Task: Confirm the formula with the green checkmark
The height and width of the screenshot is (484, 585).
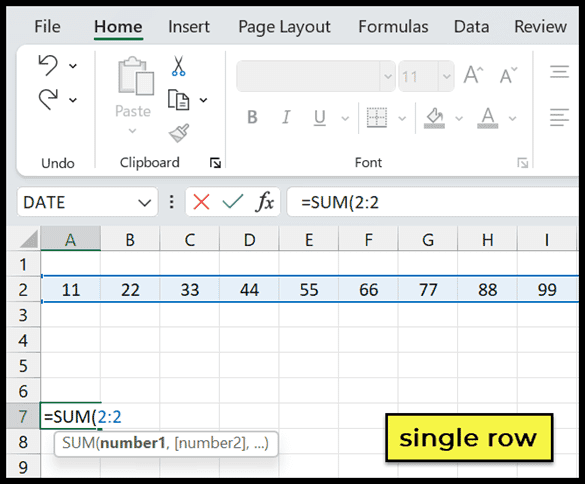Action: tap(233, 202)
